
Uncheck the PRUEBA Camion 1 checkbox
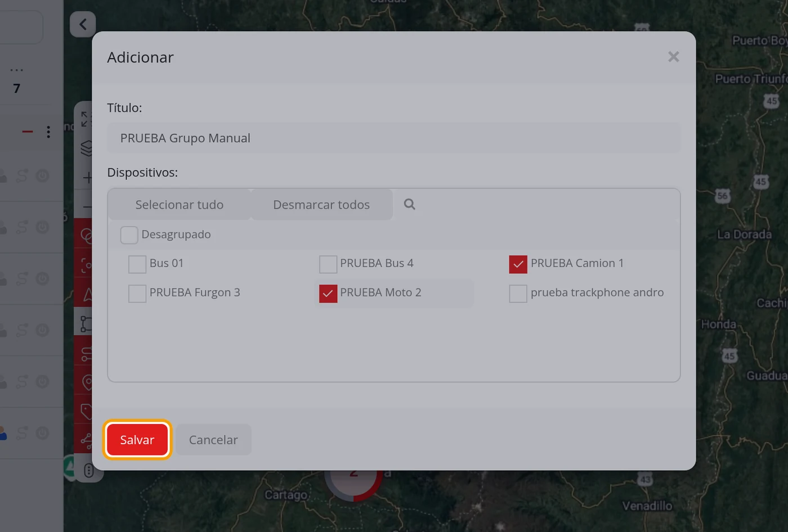518,264
